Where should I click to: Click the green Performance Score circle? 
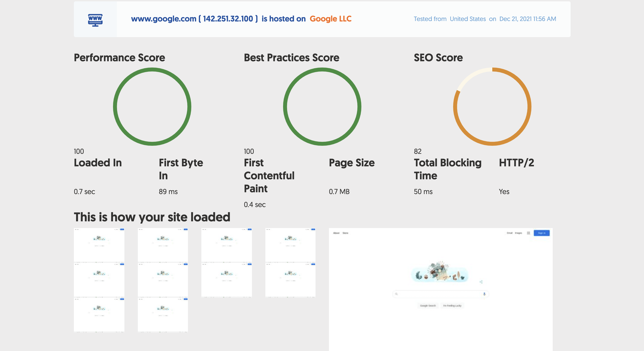[152, 107]
